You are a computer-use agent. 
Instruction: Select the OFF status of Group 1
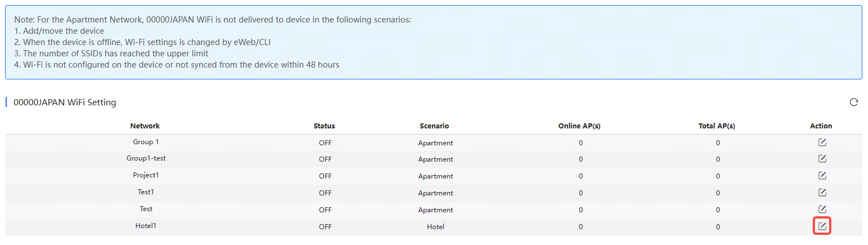325,143
